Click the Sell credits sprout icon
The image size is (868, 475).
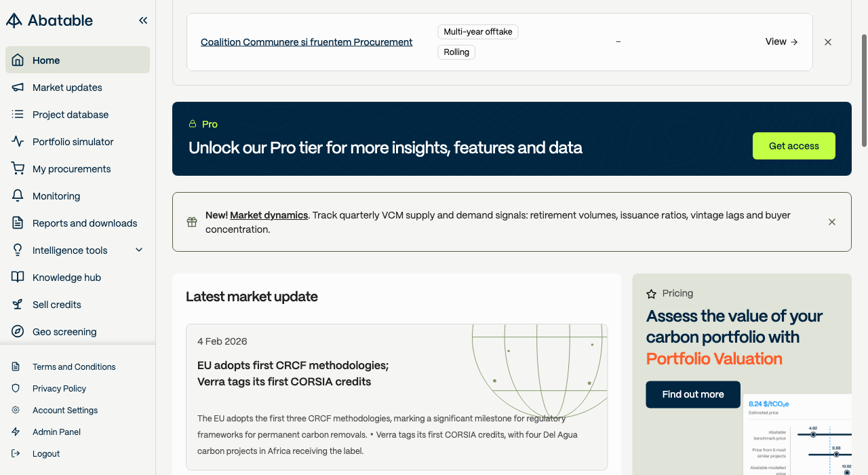[18, 305]
